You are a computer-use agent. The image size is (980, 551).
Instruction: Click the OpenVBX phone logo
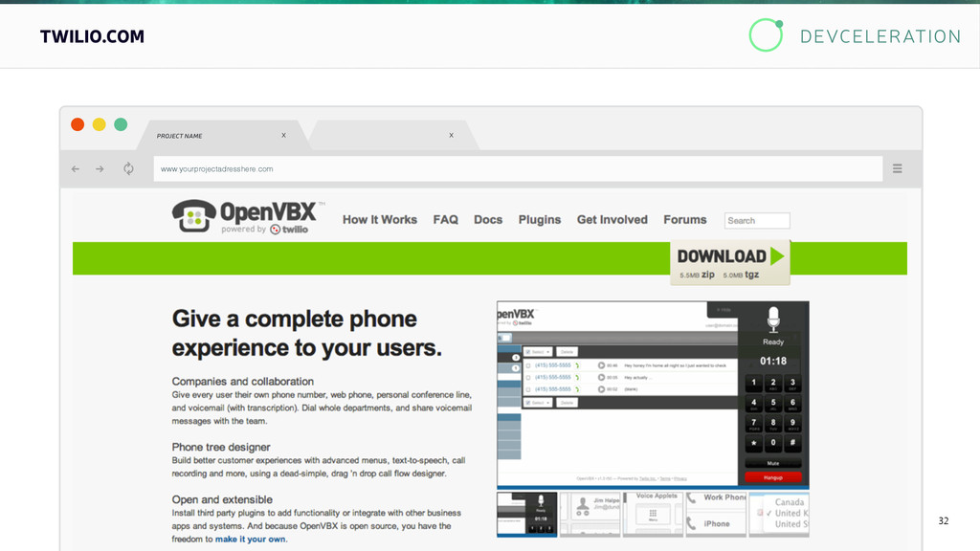(x=193, y=216)
